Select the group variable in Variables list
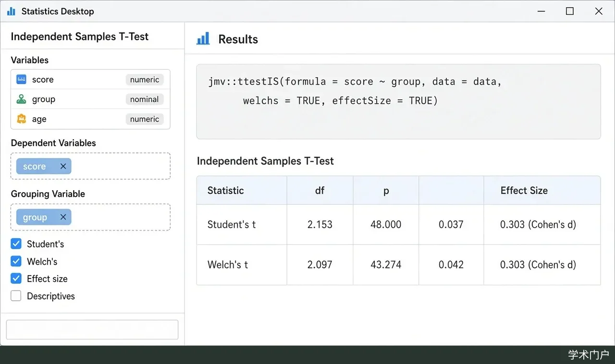The height and width of the screenshot is (364, 615). tap(90, 99)
